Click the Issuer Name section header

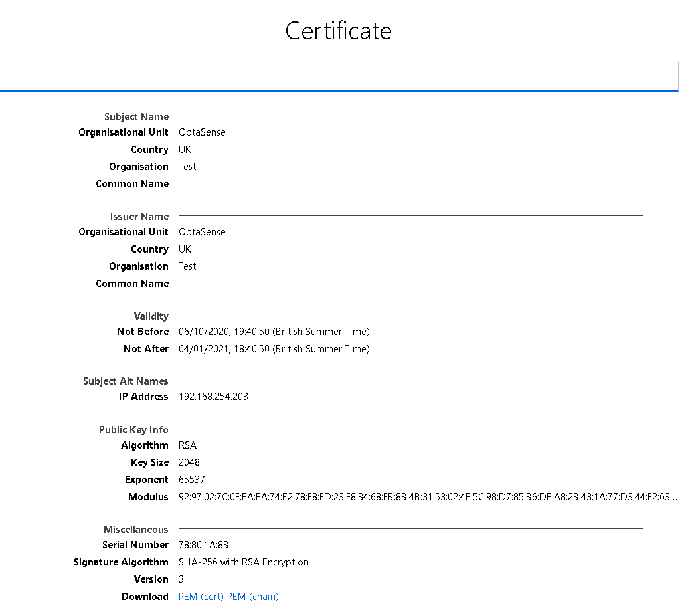pos(139,216)
